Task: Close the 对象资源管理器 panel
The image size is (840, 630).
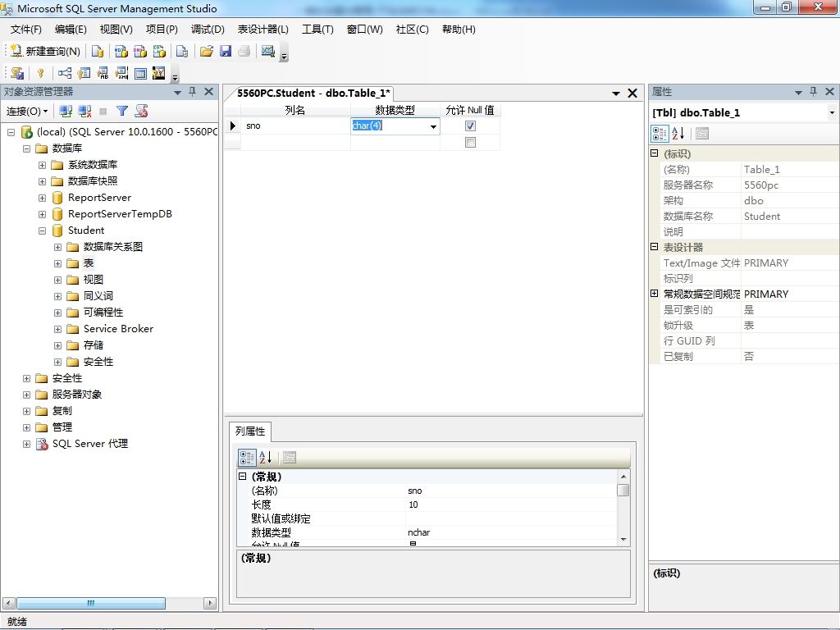Action: [209, 92]
